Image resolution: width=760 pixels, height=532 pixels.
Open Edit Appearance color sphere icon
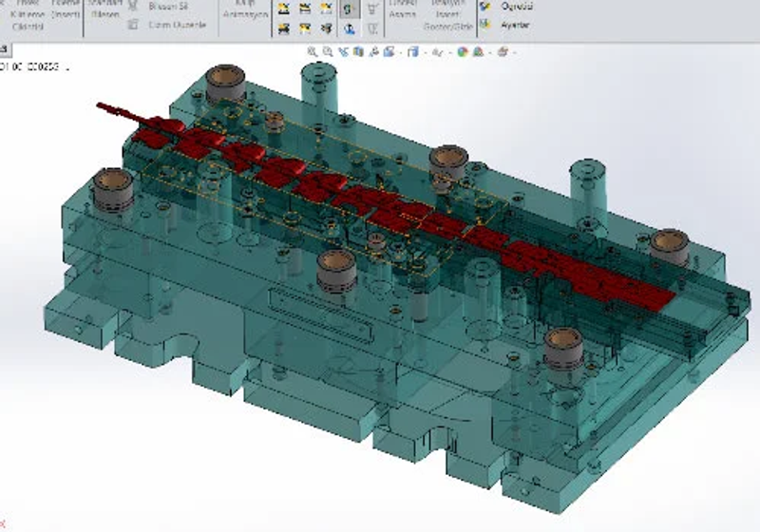coord(463,51)
